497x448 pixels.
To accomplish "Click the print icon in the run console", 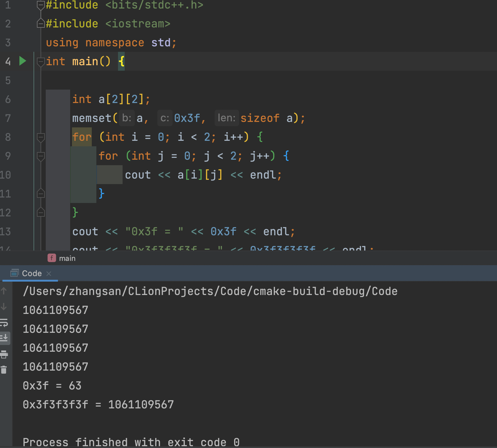I will [4, 354].
